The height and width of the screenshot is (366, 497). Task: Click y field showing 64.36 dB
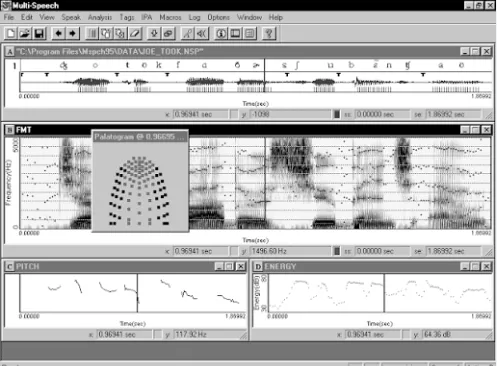pyautogui.click(x=456, y=334)
